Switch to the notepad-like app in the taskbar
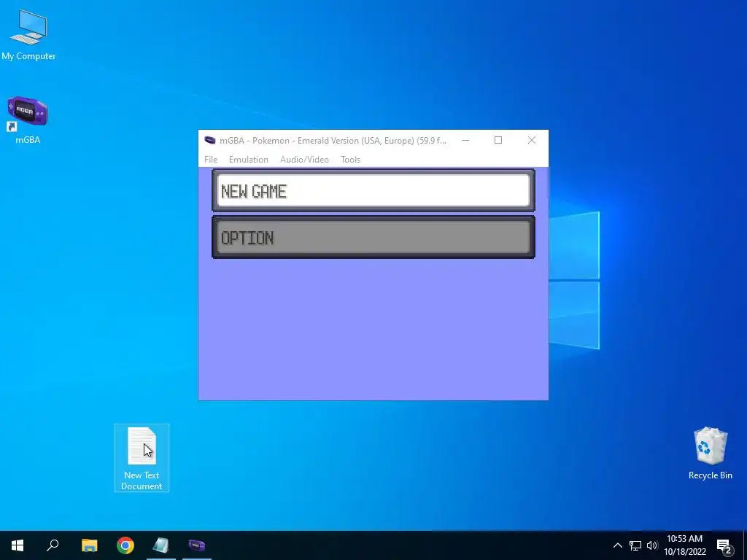 click(161, 545)
